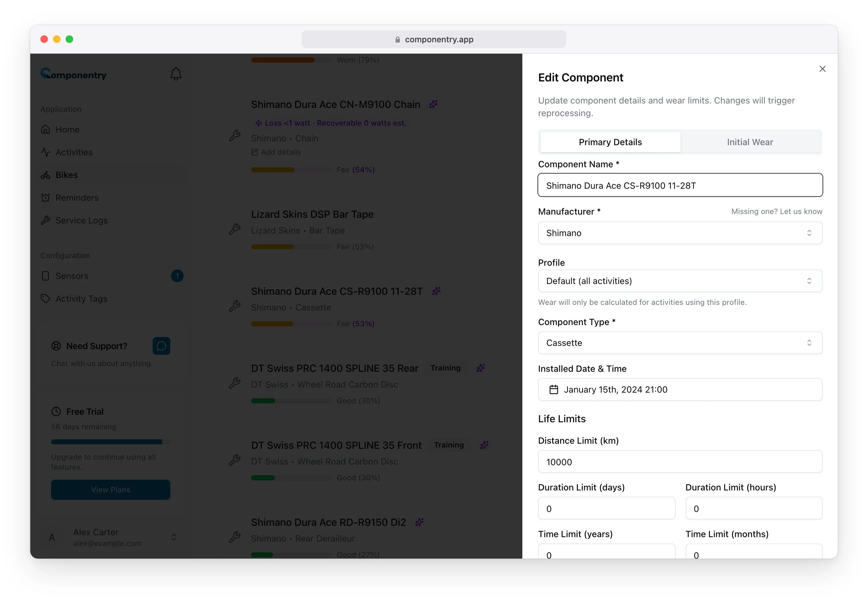Click the Componentry logo
The image size is (868, 599).
(x=73, y=74)
